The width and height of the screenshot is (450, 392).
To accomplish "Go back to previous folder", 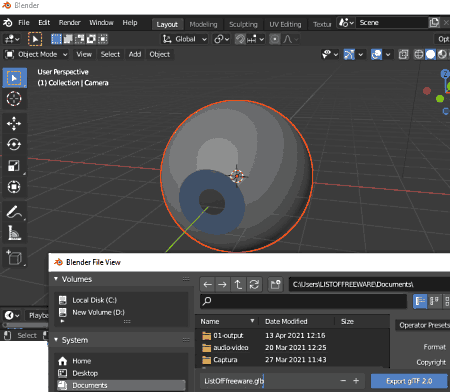I will coord(208,284).
